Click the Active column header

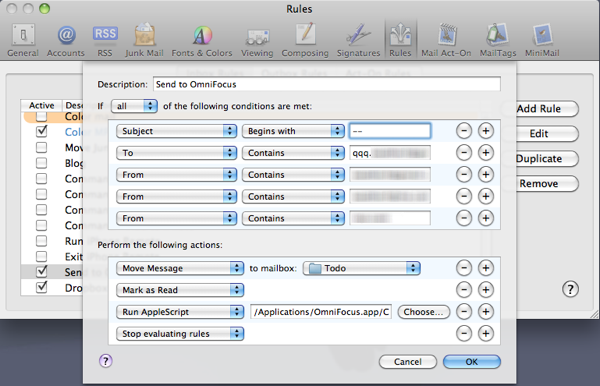[x=41, y=105]
